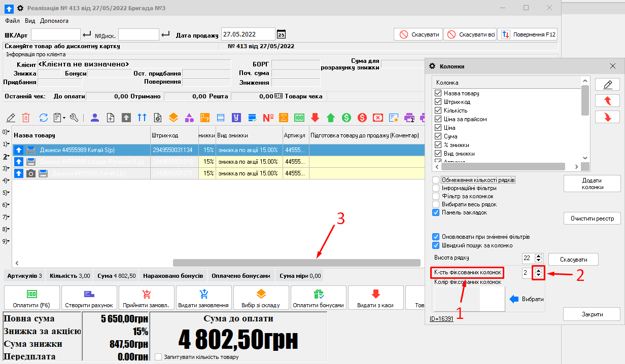Click the trash delete icon on the toolbar
Image resolution: width=625 pixels, height=364 pixels.
[x=26, y=117]
